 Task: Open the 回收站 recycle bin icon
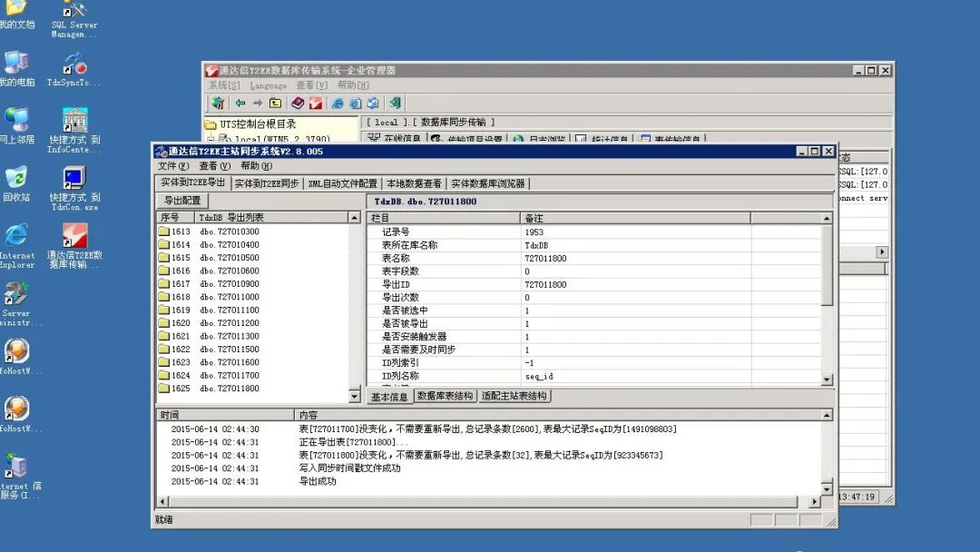tap(17, 183)
